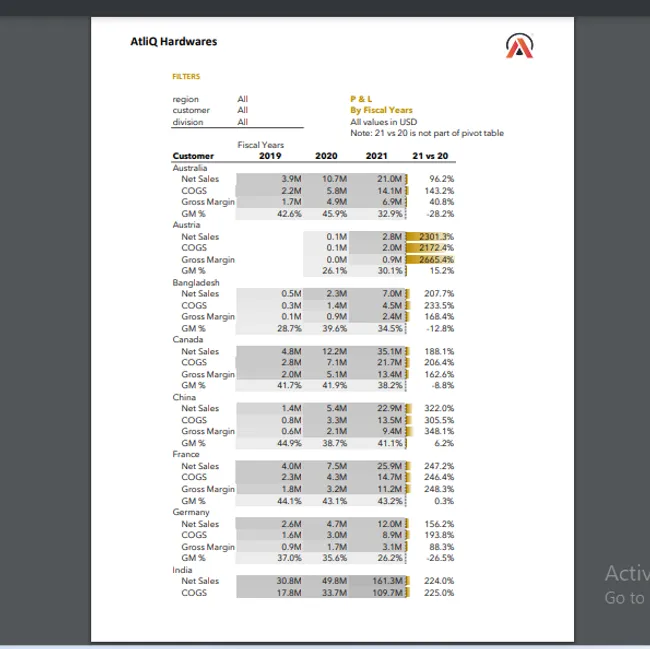650x649 pixels.
Task: Click Australia COGS growth 143.2%
Action: (439, 191)
